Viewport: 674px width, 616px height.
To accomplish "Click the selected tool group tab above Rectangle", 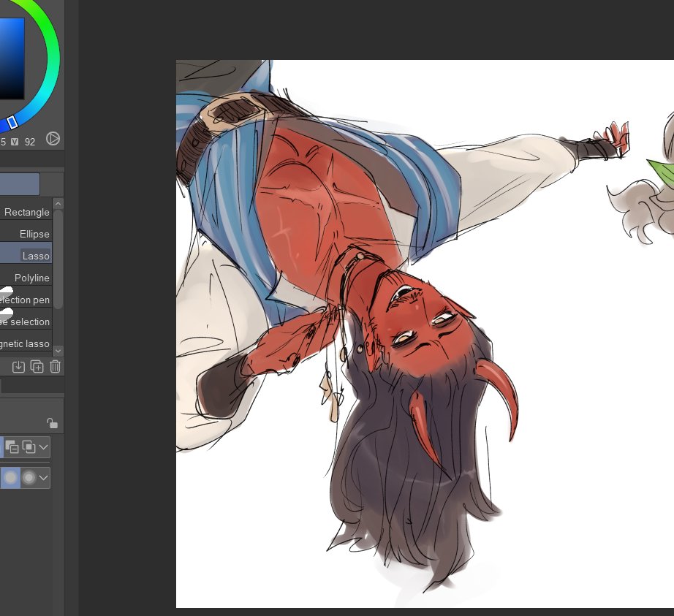I will 19,184.
